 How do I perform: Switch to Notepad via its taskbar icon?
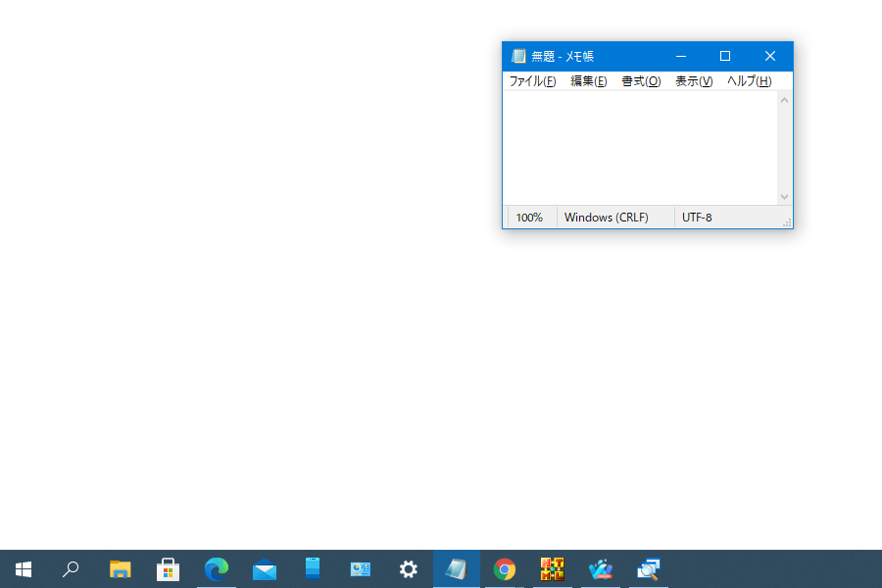456,569
